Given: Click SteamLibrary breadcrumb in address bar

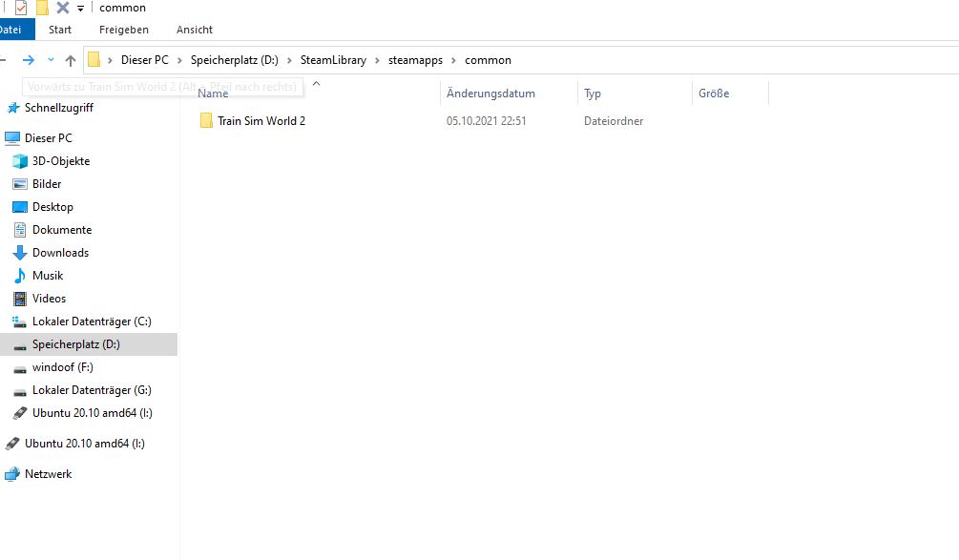Looking at the screenshot, I should coord(333,60).
